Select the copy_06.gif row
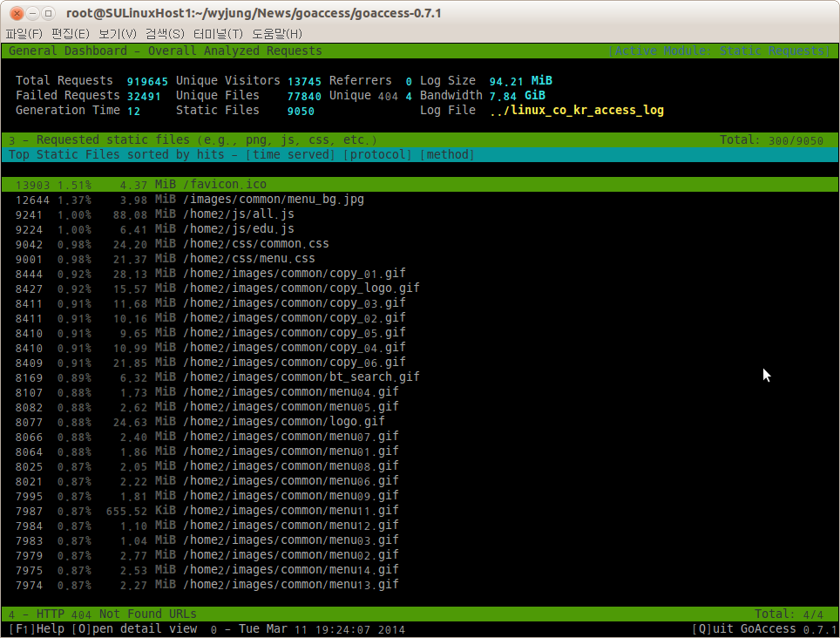This screenshot has width=840, height=638. pyautogui.click(x=420, y=362)
